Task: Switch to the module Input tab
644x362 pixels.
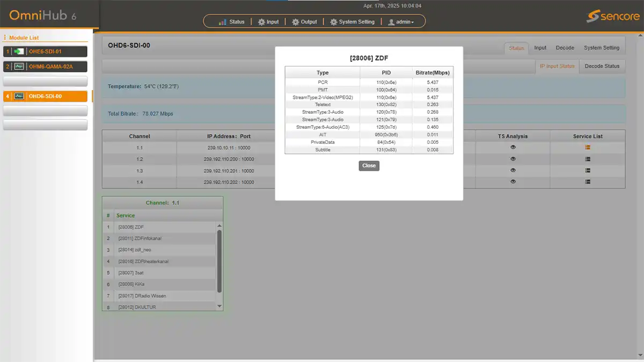Action: click(540, 48)
